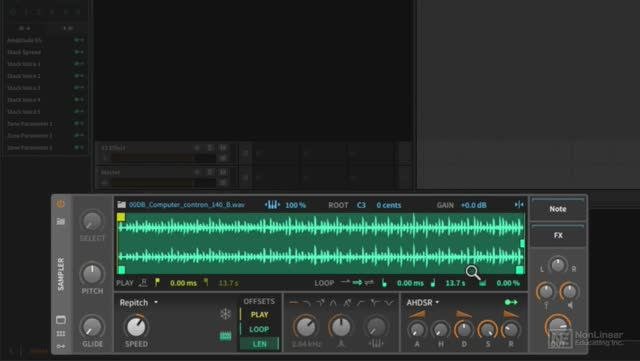Click the SPEED knob
This screenshot has height=361, width=640.
pos(136,326)
